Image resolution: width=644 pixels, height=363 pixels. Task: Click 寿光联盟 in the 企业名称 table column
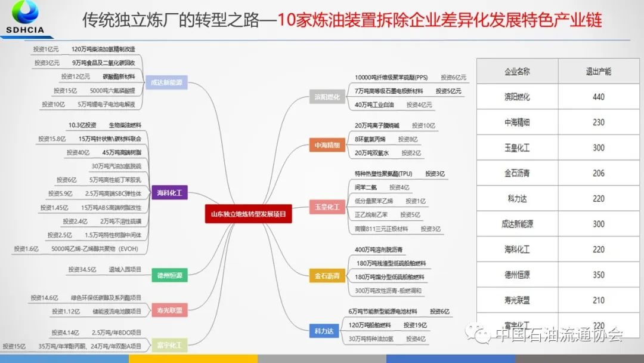517,300
